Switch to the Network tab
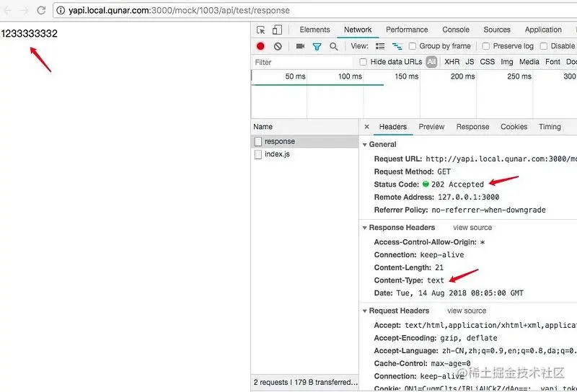Image resolution: width=577 pixels, height=392 pixels. click(358, 30)
